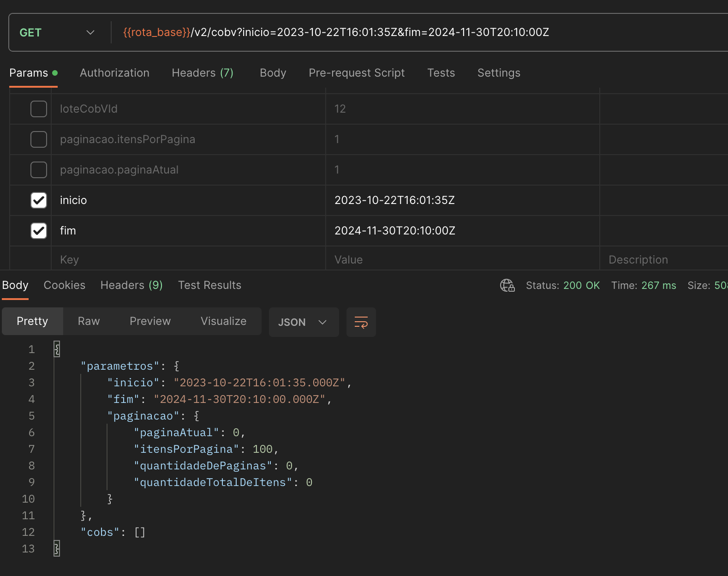
Task: Enable the paginacao.itensPorPagina checkbox
Action: tap(39, 139)
